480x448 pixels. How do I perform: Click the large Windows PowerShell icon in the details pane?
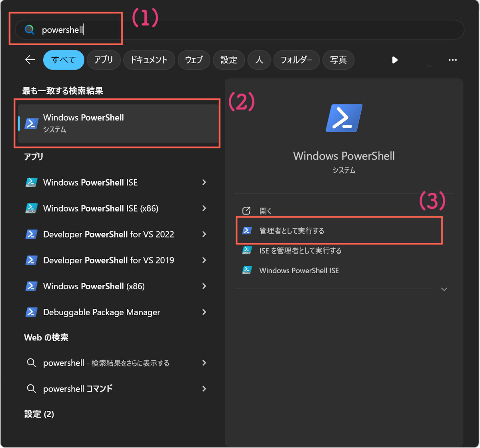click(344, 118)
